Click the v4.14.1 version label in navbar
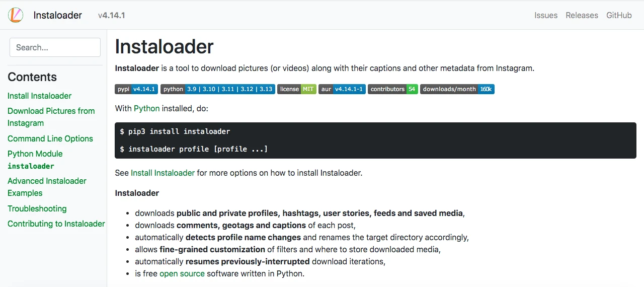This screenshot has width=644, height=287. 112,15
